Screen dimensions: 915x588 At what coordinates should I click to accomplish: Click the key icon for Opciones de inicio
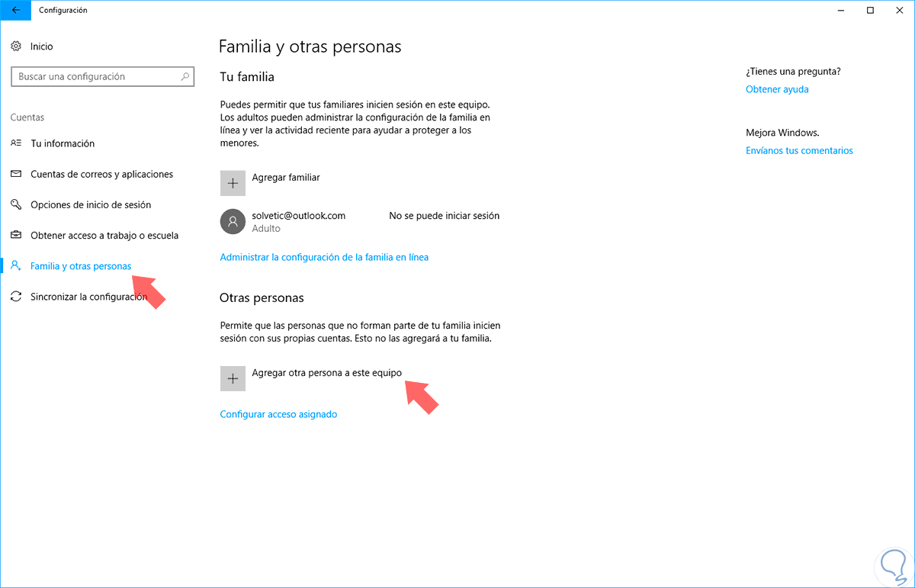[16, 205]
